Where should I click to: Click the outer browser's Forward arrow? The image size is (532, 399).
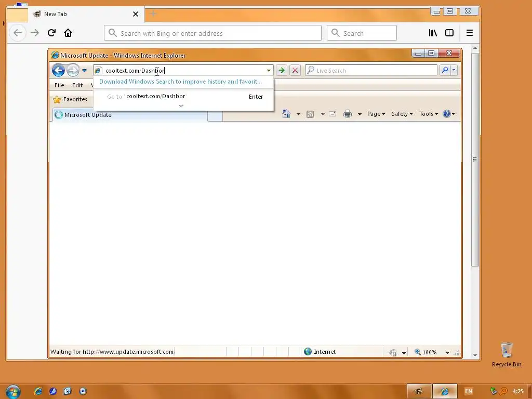point(35,33)
